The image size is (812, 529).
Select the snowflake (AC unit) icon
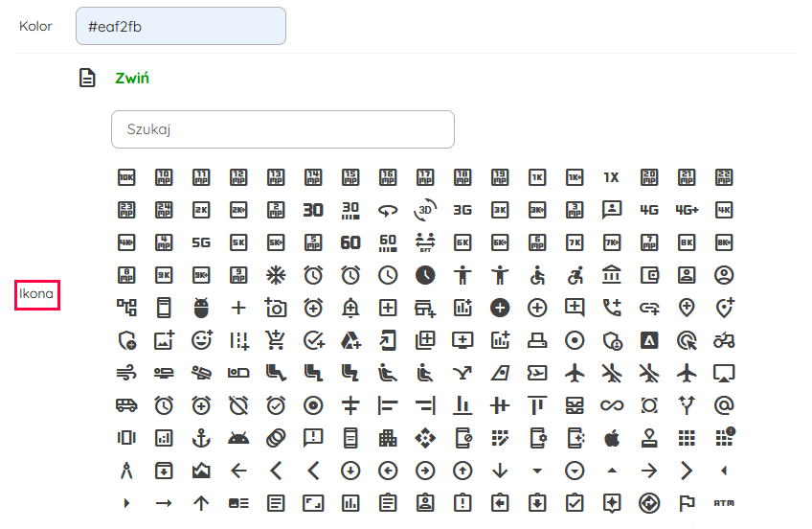coord(276,275)
